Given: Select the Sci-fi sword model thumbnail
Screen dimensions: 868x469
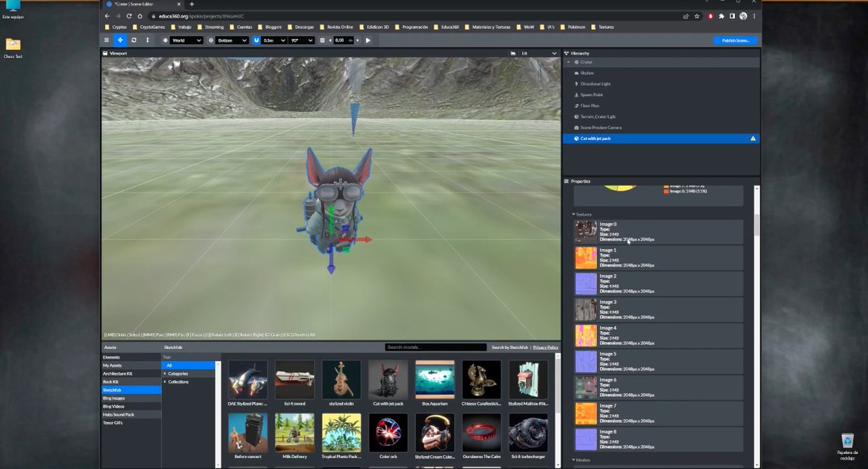Looking at the screenshot, I should pos(294,379).
